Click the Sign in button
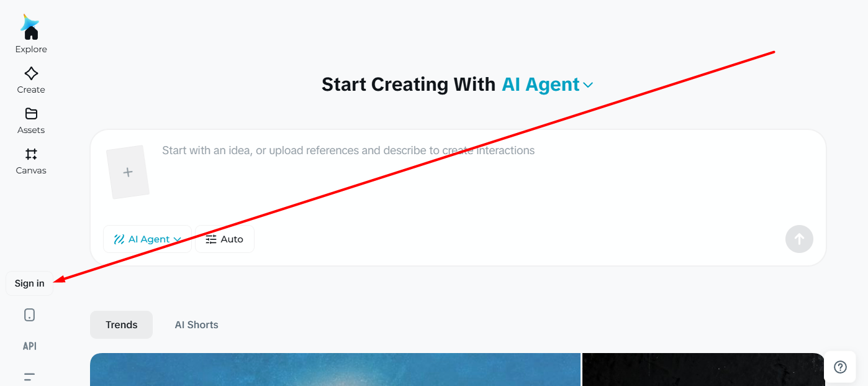This screenshot has height=386, width=868. point(30,283)
